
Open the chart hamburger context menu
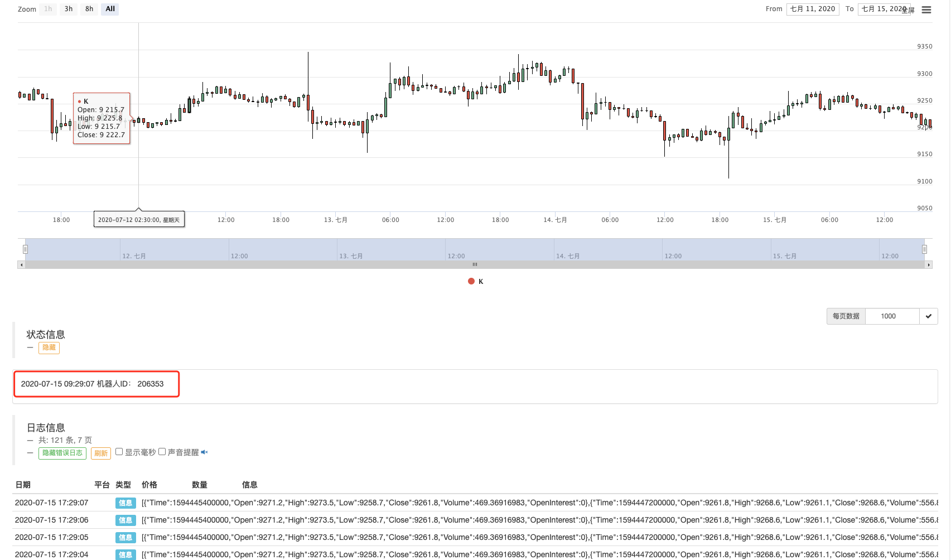pos(926,9)
